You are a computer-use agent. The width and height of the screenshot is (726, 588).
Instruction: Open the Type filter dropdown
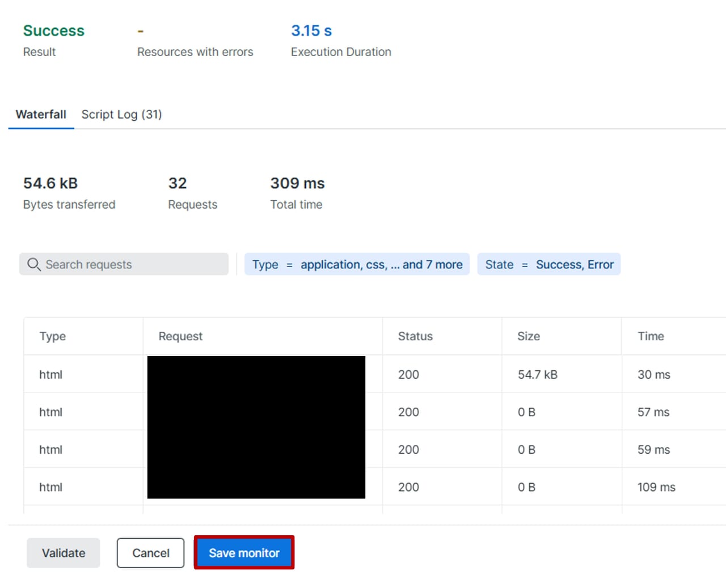357,264
